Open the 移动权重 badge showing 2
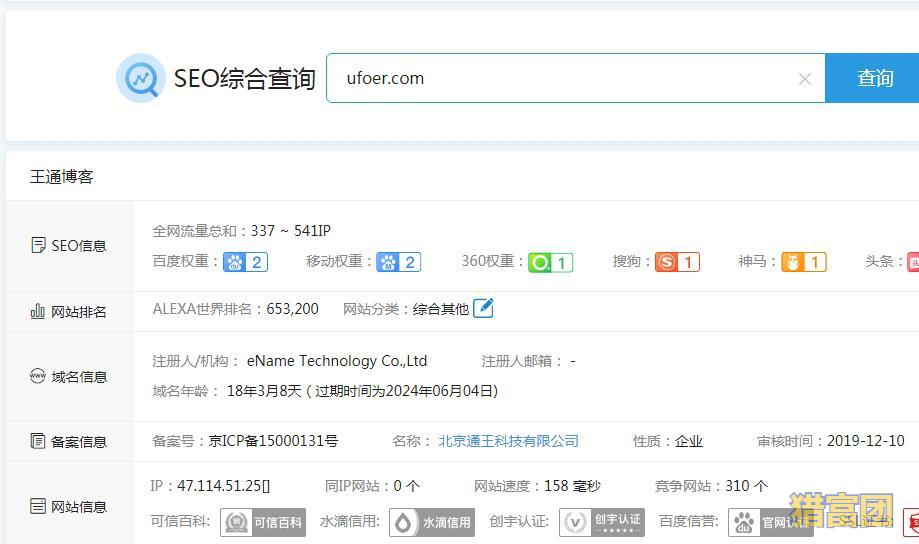This screenshot has width=919, height=544. 399,262
